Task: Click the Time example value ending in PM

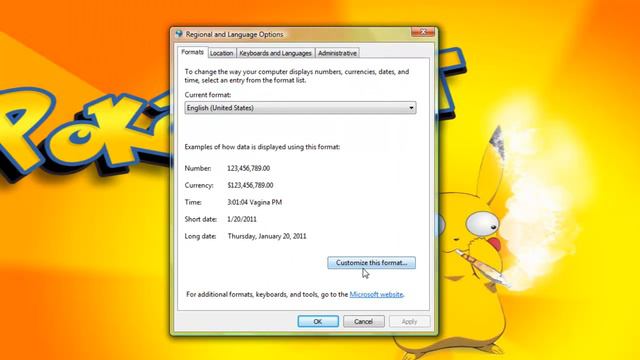Action: click(255, 202)
